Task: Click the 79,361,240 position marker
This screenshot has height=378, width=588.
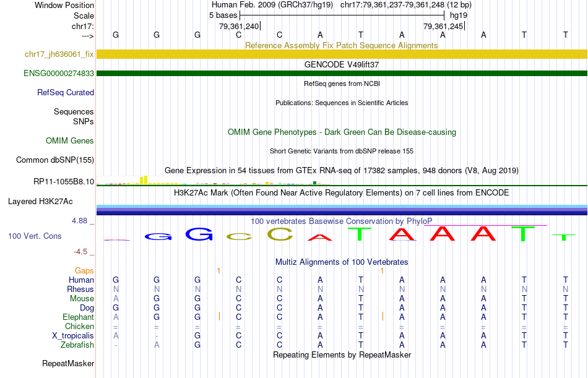Action: 240,27
